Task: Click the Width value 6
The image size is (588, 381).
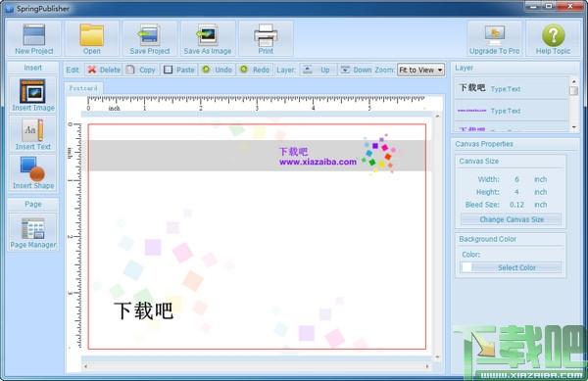Action: (x=516, y=179)
